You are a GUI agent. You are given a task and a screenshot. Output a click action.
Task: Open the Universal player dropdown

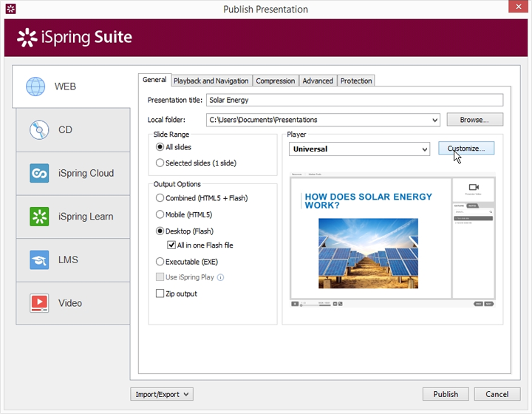coord(424,149)
